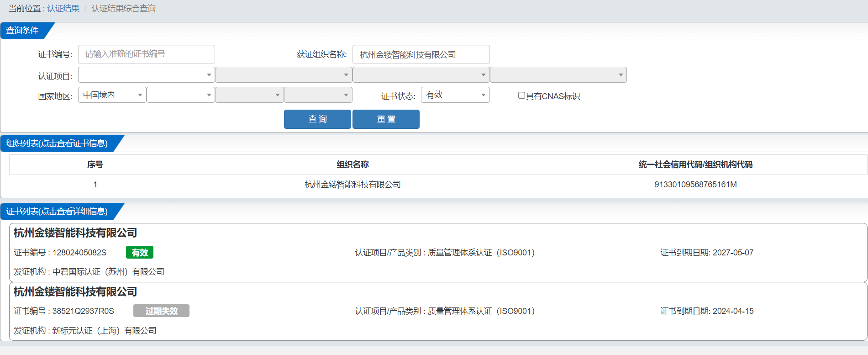
Task: Click row number 1 in organization list
Action: pyautogui.click(x=95, y=185)
